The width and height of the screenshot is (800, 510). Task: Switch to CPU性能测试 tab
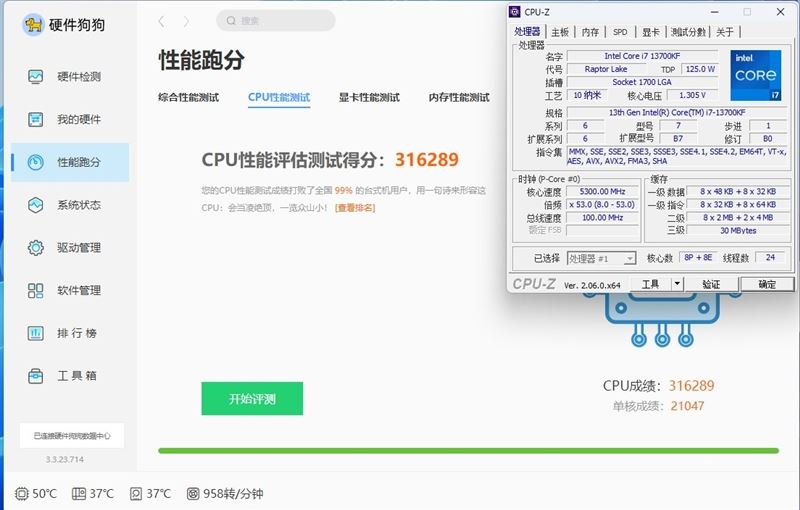click(279, 97)
